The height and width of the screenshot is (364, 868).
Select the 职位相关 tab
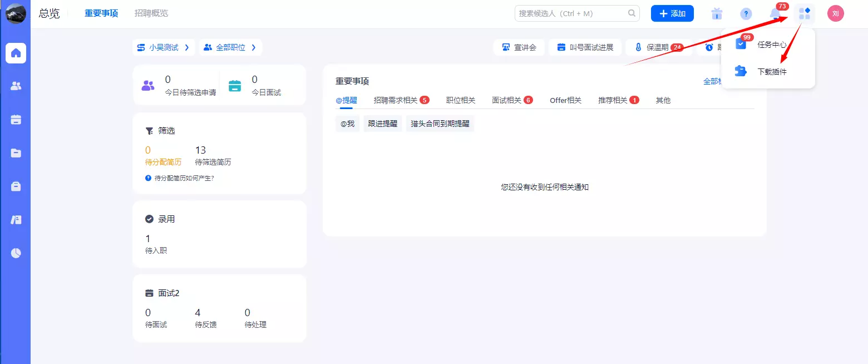coord(461,100)
